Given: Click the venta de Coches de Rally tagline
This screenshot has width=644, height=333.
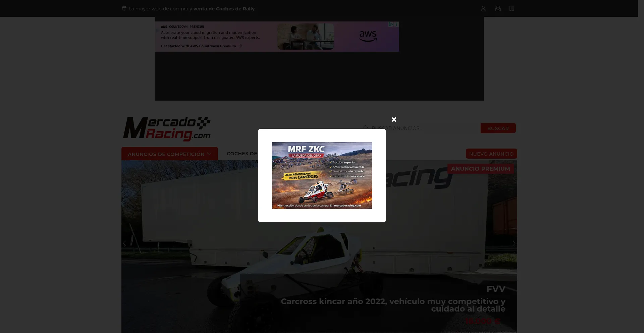Looking at the screenshot, I should pos(224,8).
